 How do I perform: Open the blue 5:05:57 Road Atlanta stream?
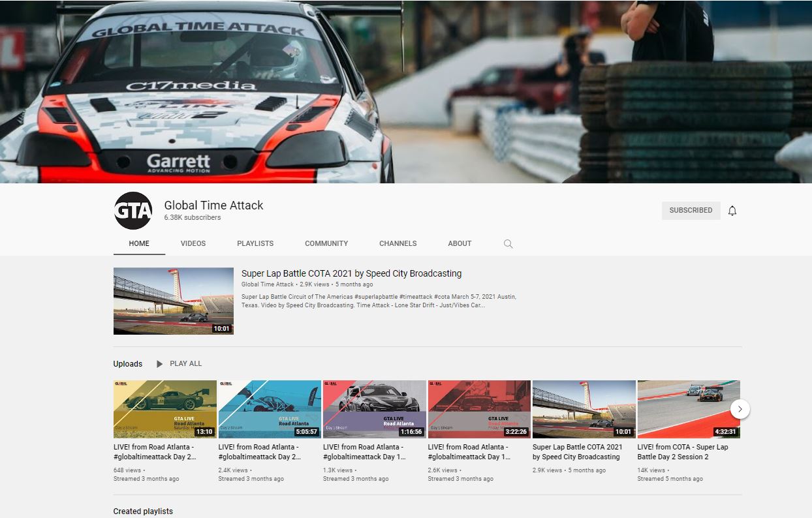click(270, 409)
